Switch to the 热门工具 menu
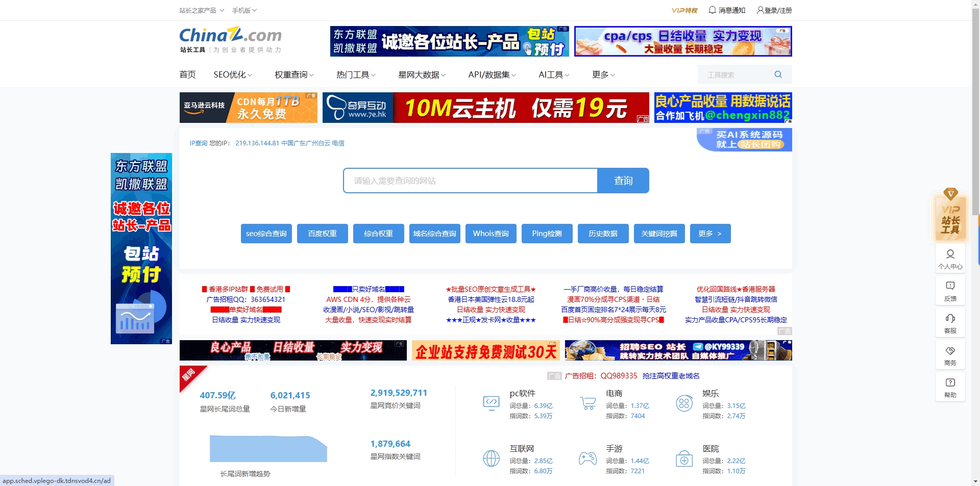 [x=355, y=74]
